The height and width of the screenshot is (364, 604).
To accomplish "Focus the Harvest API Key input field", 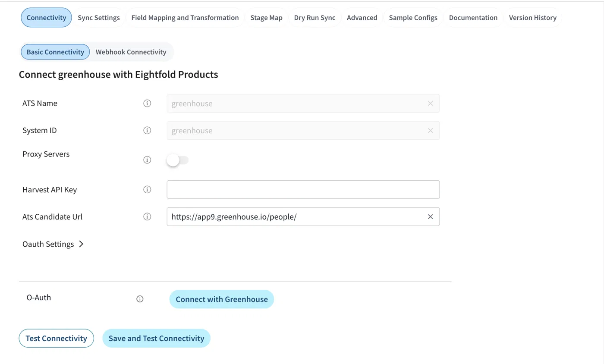I will [303, 190].
